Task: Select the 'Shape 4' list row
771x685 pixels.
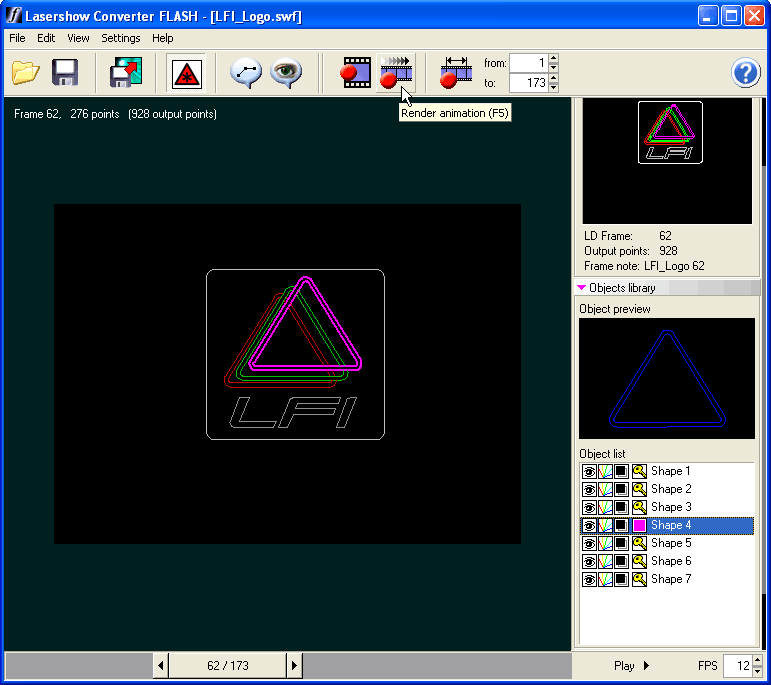Action: [x=667, y=525]
